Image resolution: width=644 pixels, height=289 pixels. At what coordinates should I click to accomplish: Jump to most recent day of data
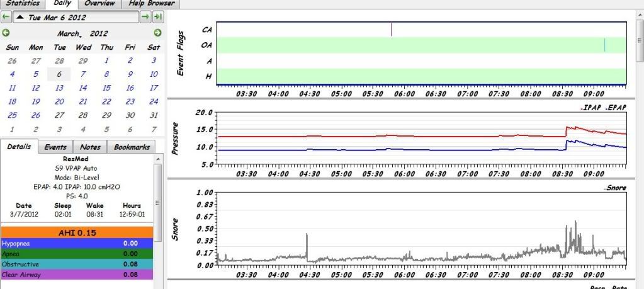pyautogui.click(x=158, y=16)
